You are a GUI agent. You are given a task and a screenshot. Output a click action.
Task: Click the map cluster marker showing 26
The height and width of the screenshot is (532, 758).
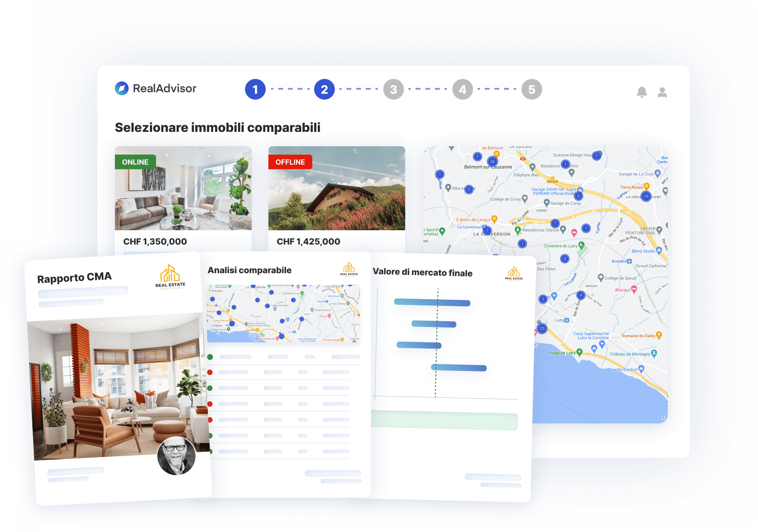[x=492, y=161]
